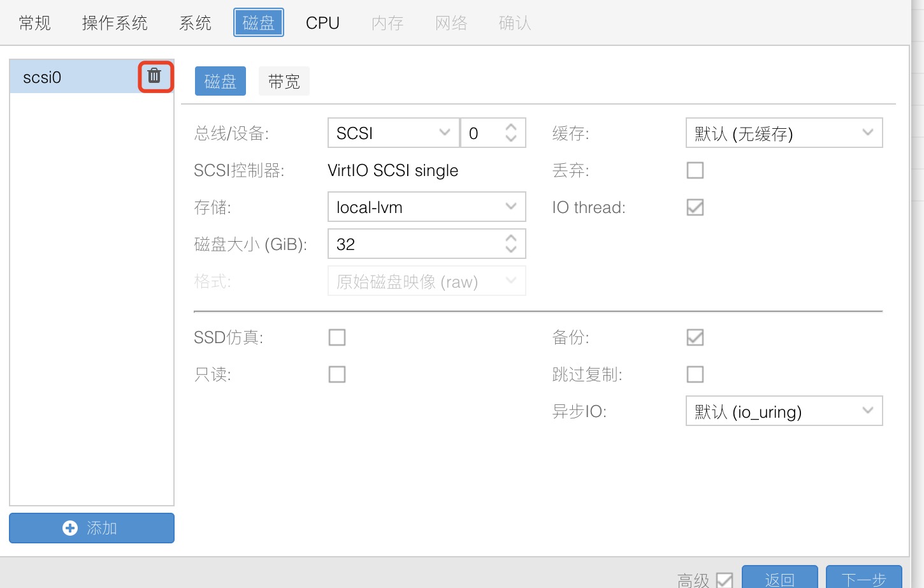Image resolution: width=924 pixels, height=588 pixels.
Task: Toggle the 跳过复制 checkbox
Action: click(x=695, y=374)
